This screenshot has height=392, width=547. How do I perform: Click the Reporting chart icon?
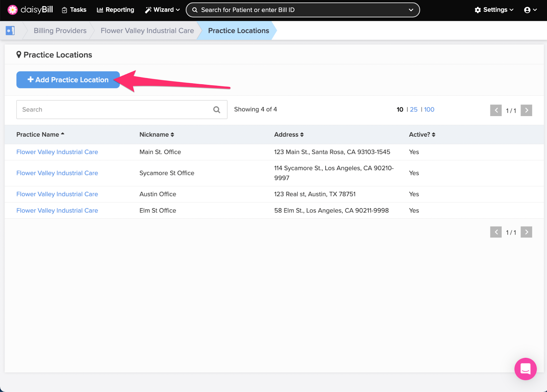100,10
